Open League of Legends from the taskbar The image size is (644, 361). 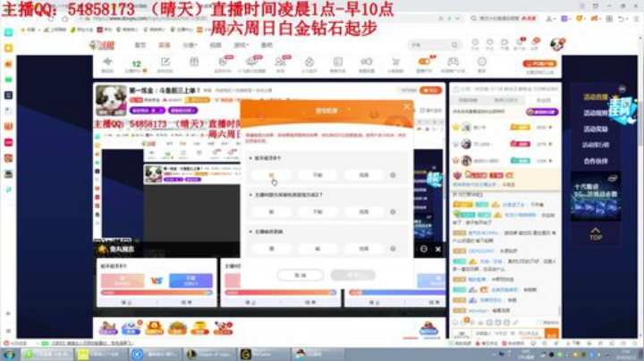(x=209, y=354)
